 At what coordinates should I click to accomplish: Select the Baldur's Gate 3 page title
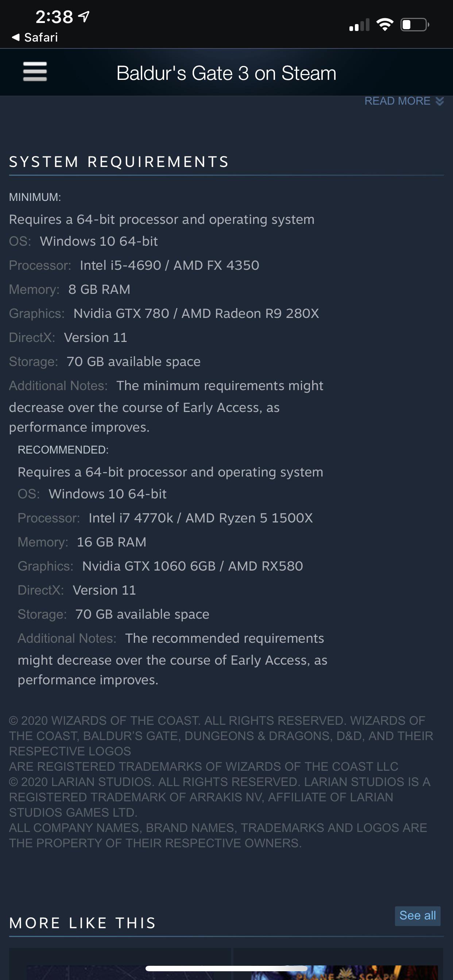[x=226, y=73]
